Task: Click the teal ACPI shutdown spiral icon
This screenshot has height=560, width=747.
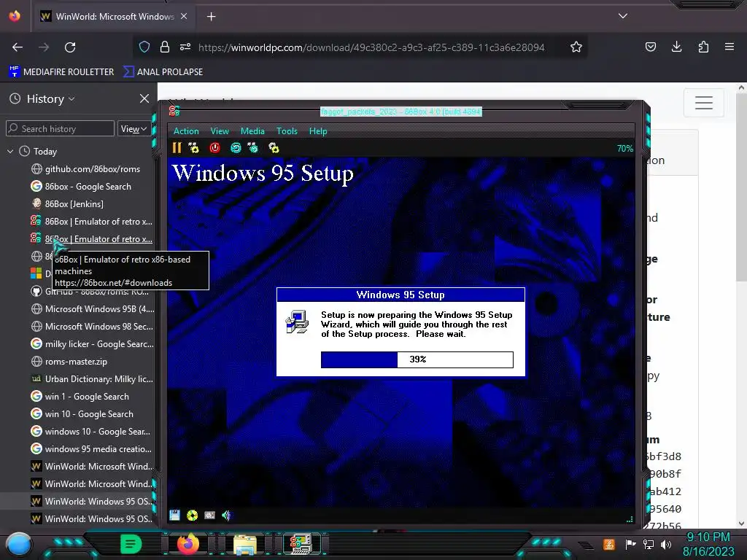Action: (x=236, y=148)
